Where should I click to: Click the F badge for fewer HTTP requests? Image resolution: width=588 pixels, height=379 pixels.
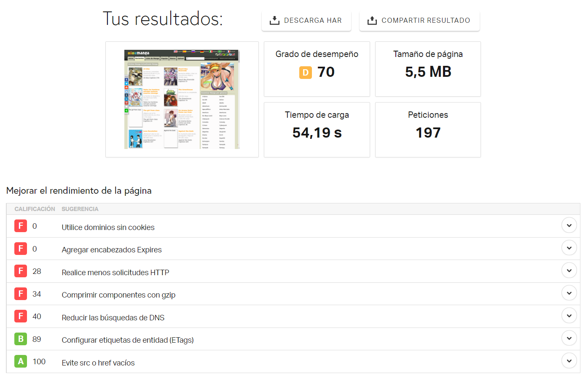21,271
